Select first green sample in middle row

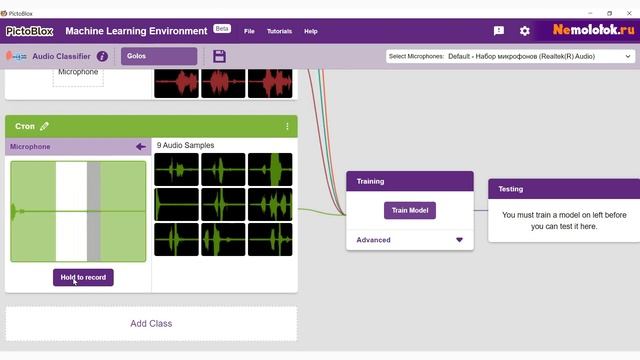click(176, 204)
